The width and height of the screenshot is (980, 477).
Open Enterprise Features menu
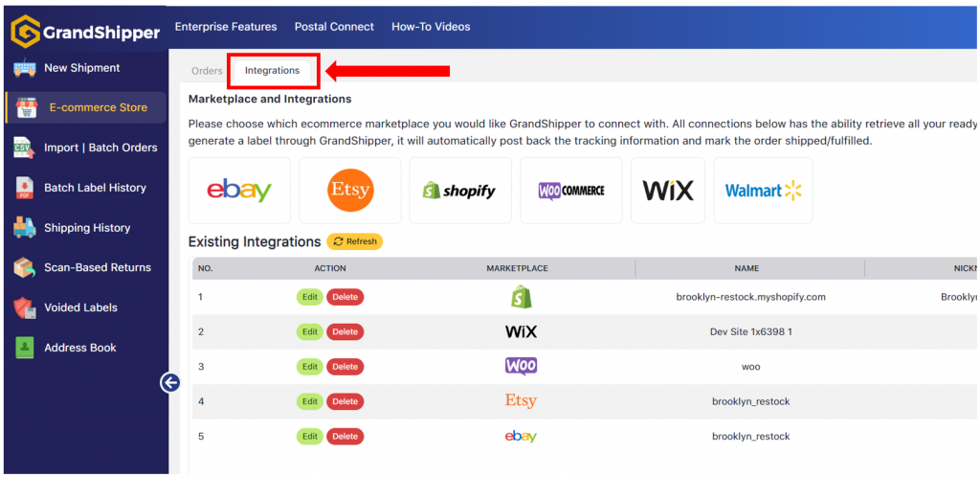[226, 27]
